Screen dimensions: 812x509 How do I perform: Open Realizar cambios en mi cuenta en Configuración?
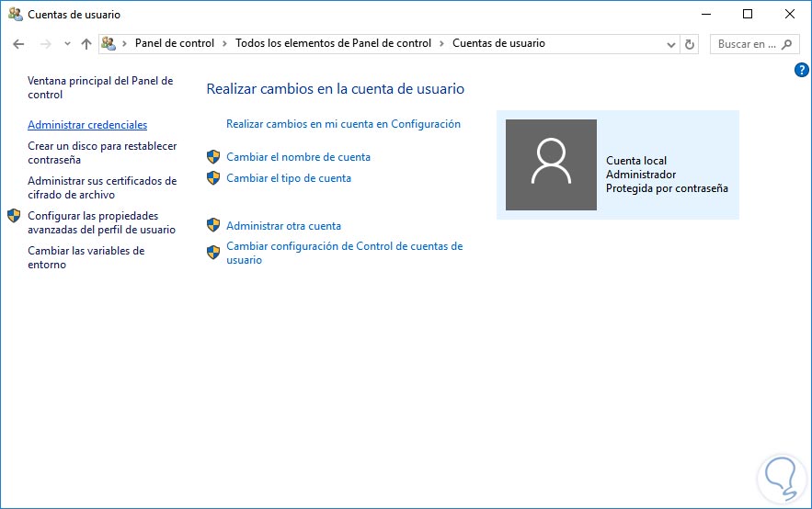click(343, 124)
